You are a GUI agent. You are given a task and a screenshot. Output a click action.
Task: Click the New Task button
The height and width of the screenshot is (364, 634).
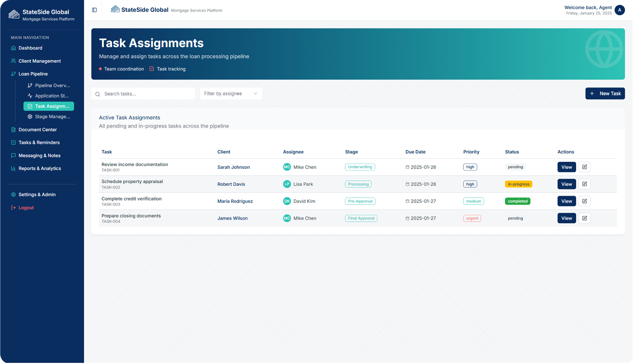pyautogui.click(x=605, y=94)
